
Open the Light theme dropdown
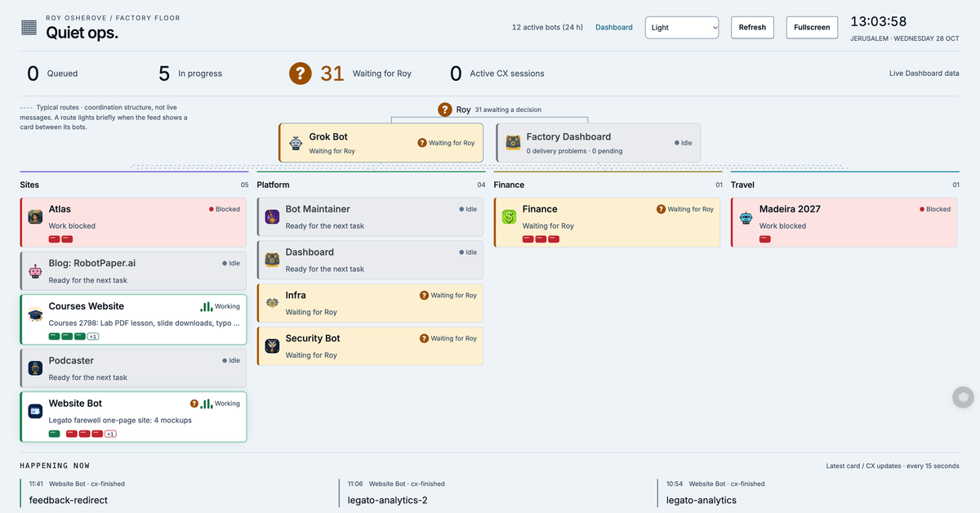point(682,27)
